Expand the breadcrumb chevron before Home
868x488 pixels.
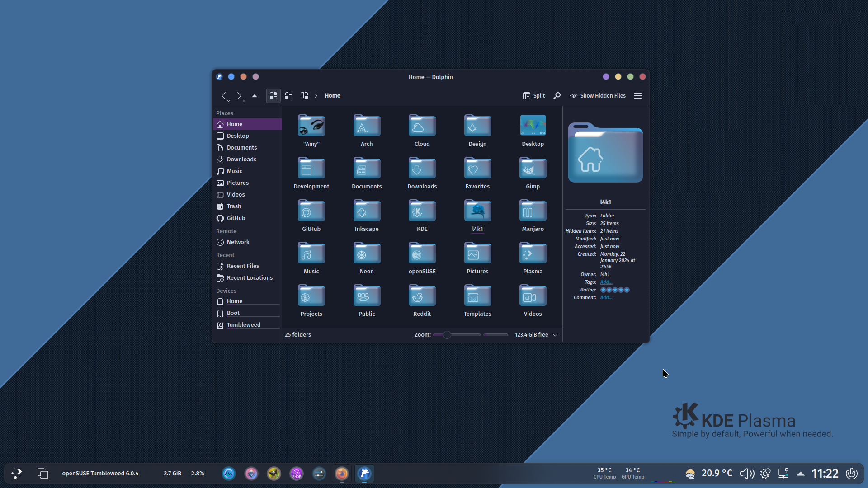316,96
